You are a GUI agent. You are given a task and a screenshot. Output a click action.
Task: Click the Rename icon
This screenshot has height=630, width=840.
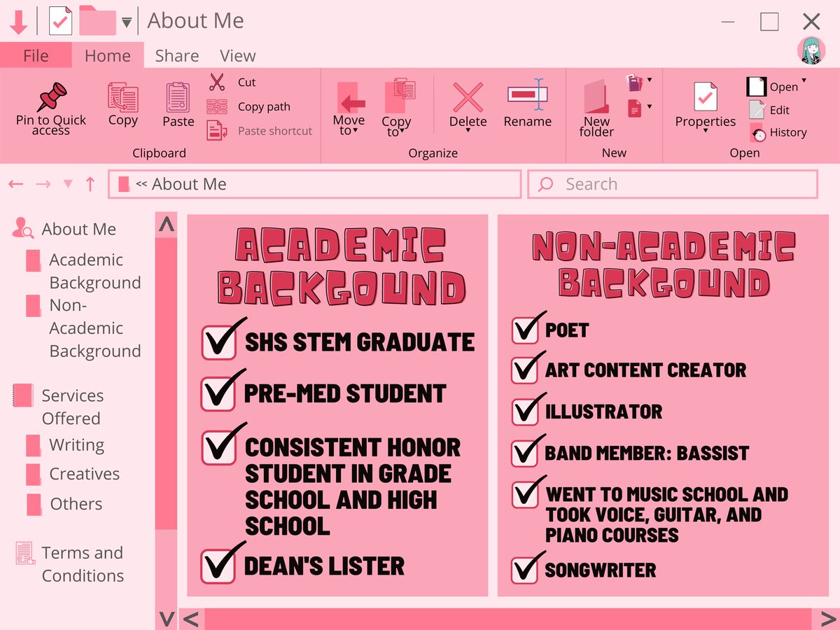526,94
